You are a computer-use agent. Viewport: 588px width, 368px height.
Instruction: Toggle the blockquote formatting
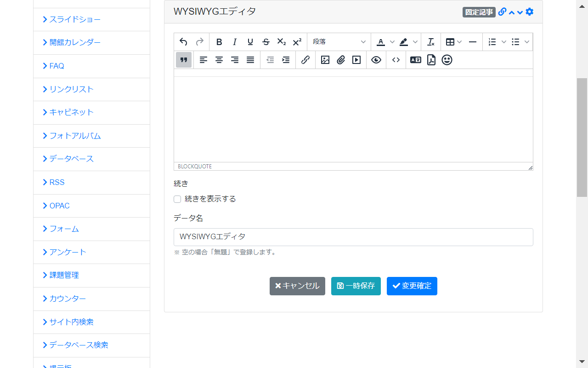[x=184, y=60]
